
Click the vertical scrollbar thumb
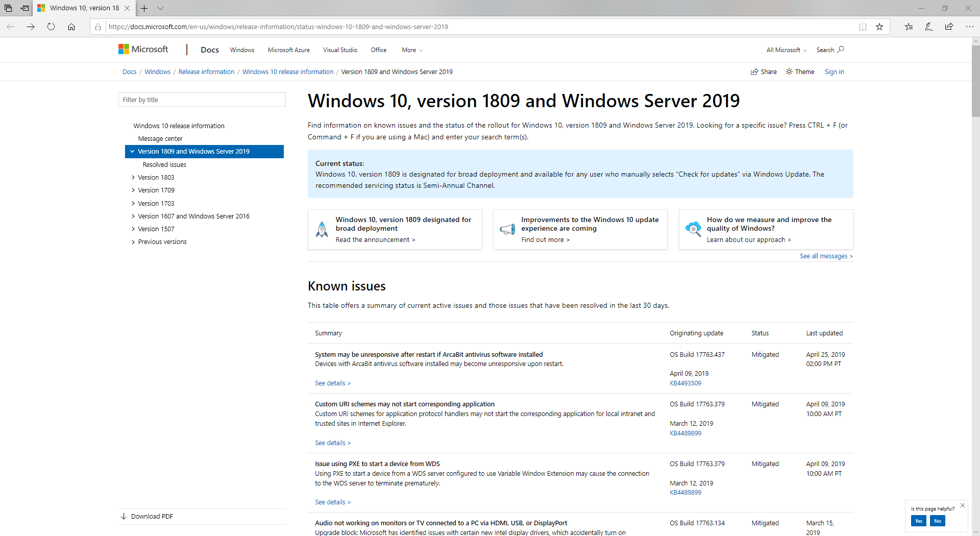(975, 81)
